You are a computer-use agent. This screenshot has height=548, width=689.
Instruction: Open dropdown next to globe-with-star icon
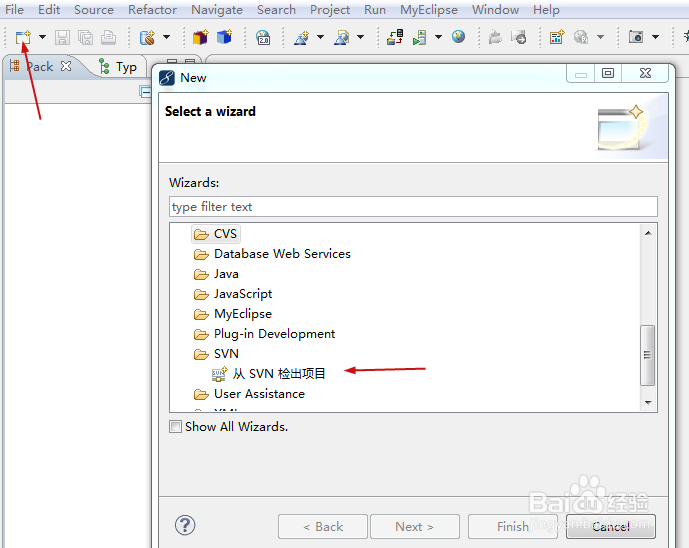[167, 37]
